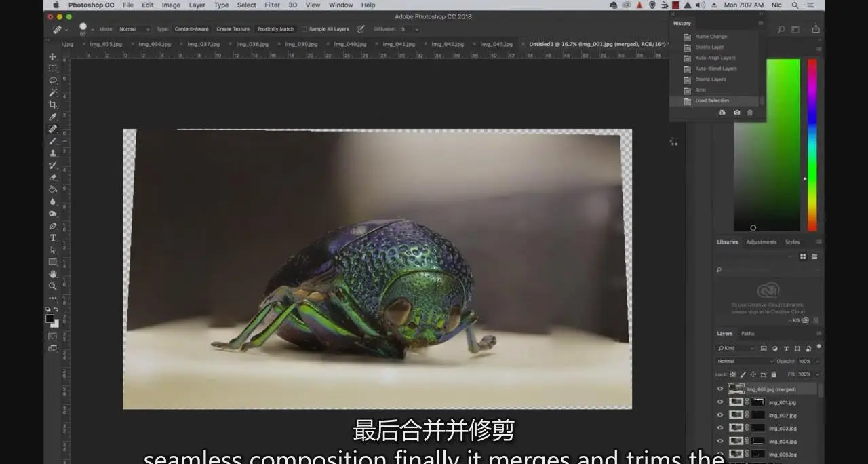Create new document from state in History panel
Screen dimensions: 868x464
722,113
